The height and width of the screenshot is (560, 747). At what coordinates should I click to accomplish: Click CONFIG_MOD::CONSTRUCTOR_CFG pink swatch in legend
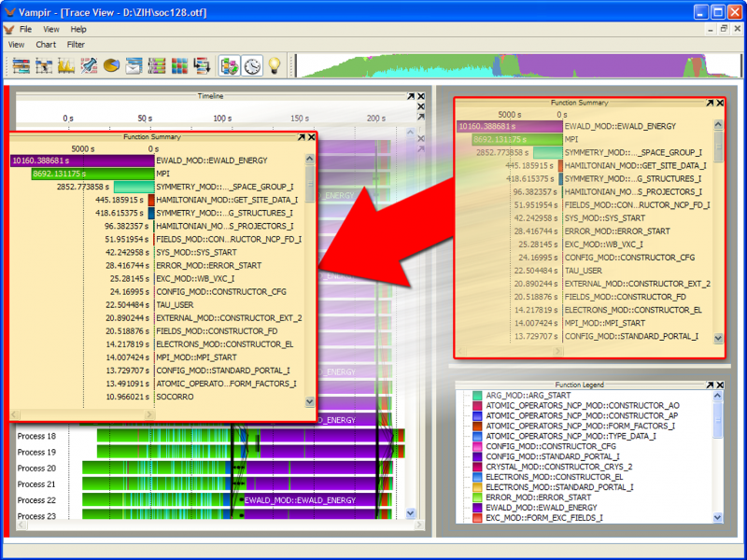point(477,446)
